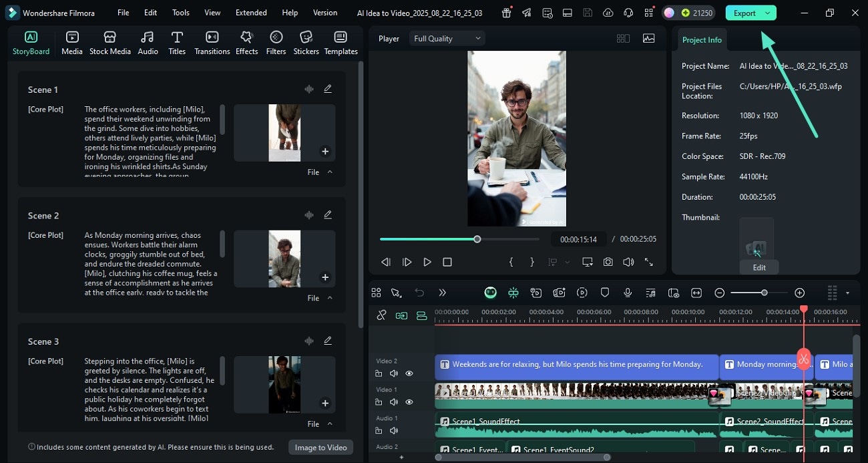Adjust the player progress slider handle
Image resolution: width=868 pixels, height=463 pixels.
[x=477, y=239]
